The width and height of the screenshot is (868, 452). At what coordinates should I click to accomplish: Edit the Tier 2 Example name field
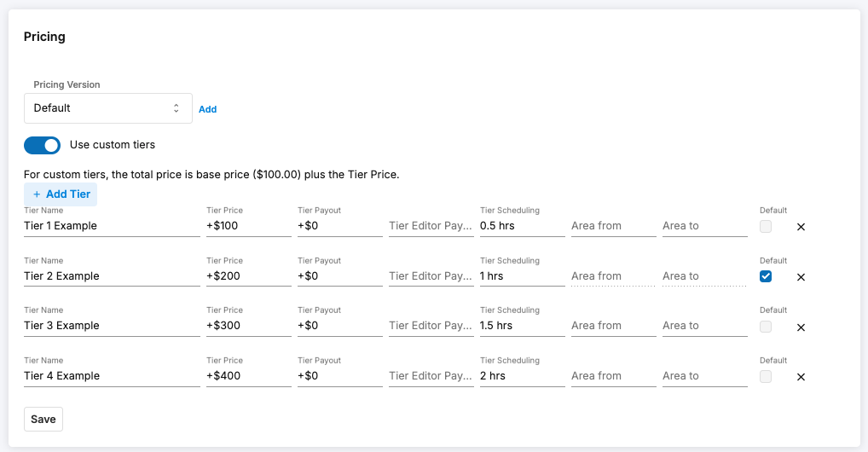point(112,275)
